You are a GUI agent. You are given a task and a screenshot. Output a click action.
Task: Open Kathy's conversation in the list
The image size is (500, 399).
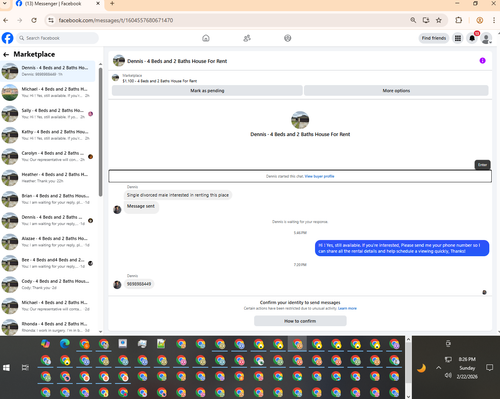click(x=48, y=135)
